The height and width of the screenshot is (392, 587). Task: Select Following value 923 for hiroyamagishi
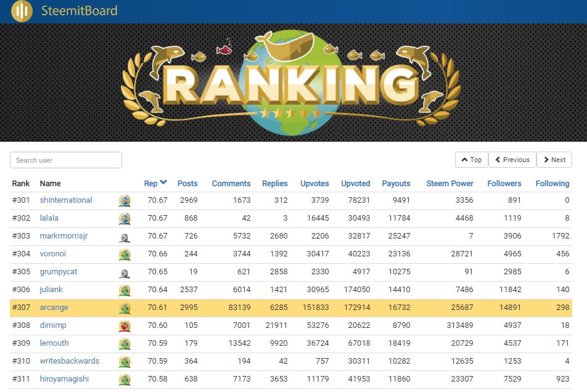[x=563, y=379]
